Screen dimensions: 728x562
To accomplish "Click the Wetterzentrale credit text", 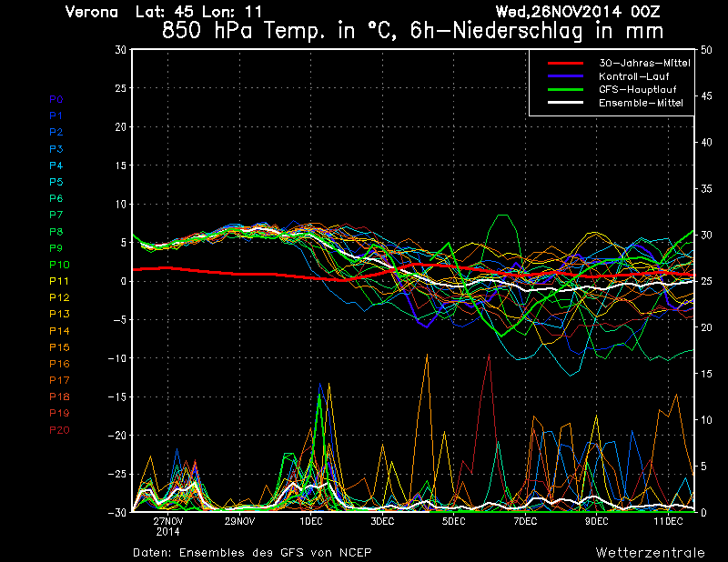I will point(651,553).
